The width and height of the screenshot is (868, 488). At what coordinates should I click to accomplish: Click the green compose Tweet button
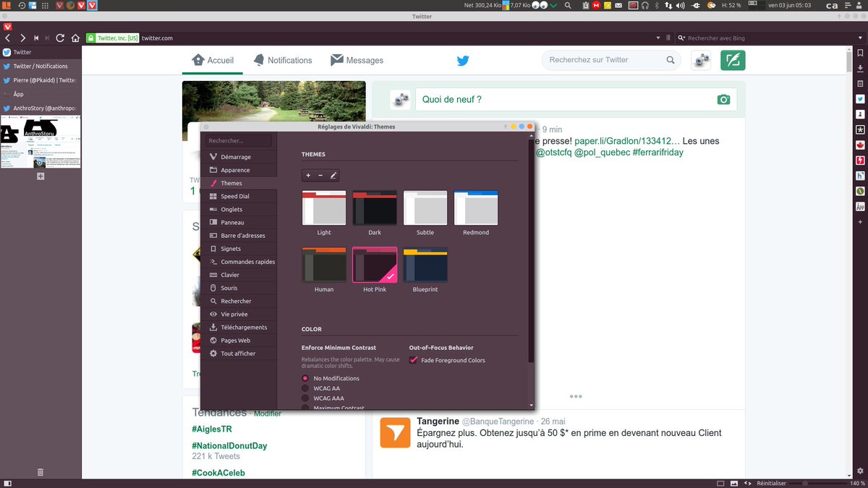coord(733,60)
